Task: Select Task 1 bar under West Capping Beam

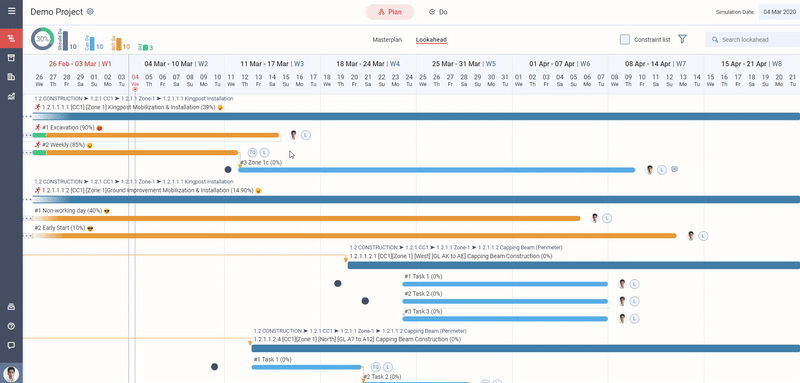Action: tap(505, 284)
